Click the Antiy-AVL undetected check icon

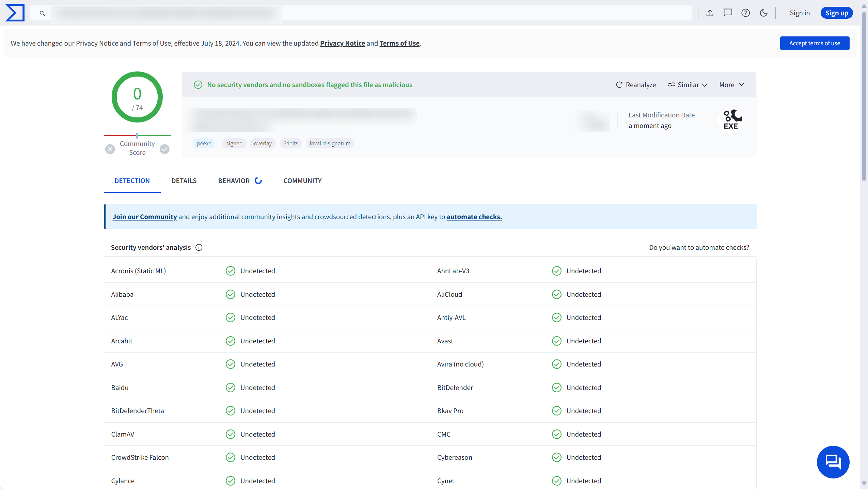(557, 317)
